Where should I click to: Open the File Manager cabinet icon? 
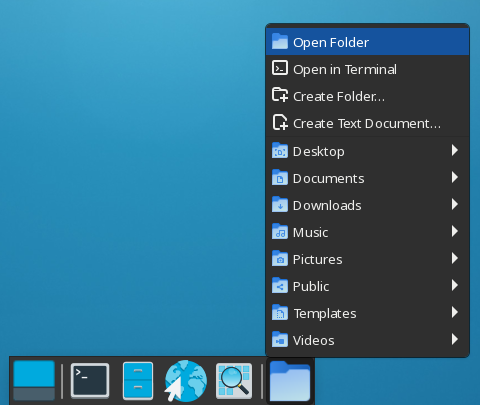coord(138,381)
